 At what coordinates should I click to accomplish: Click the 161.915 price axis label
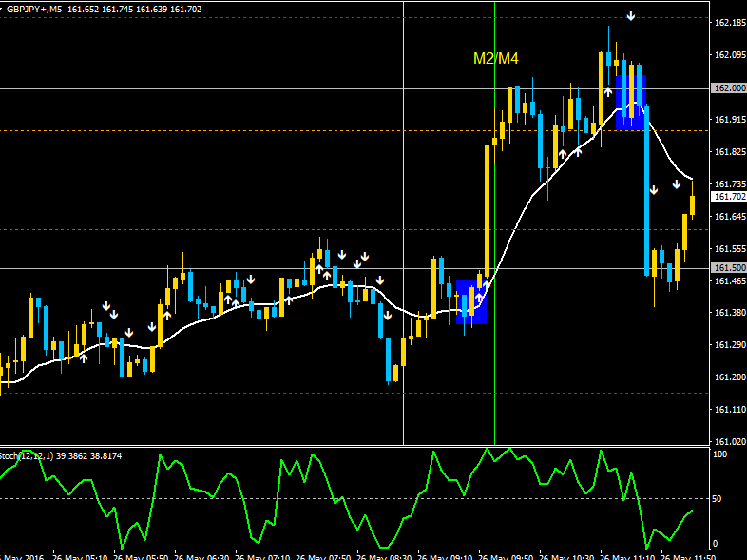[x=730, y=120]
